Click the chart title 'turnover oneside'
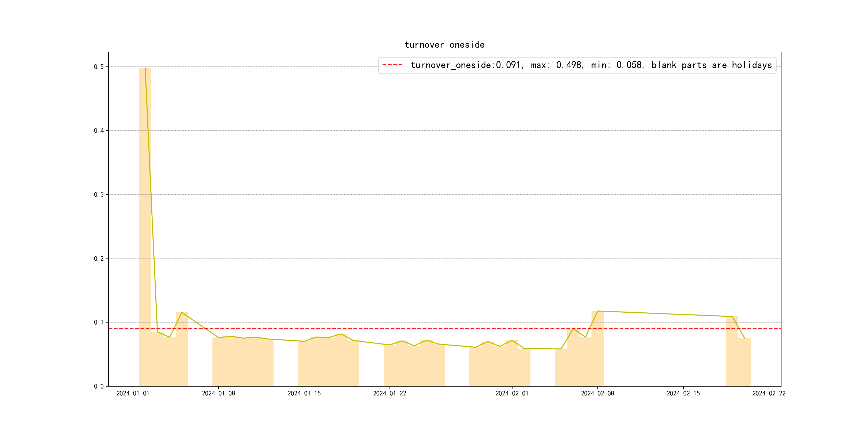 [444, 45]
